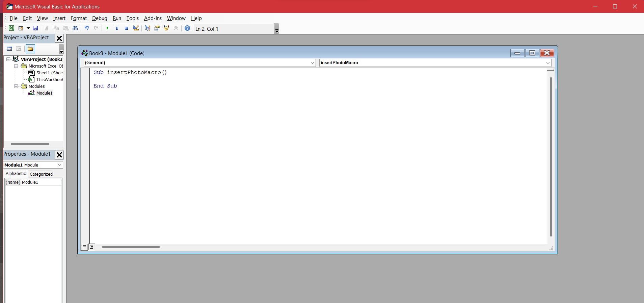Open Visual Basic Help question icon
The image size is (644, 303).
(x=187, y=28)
